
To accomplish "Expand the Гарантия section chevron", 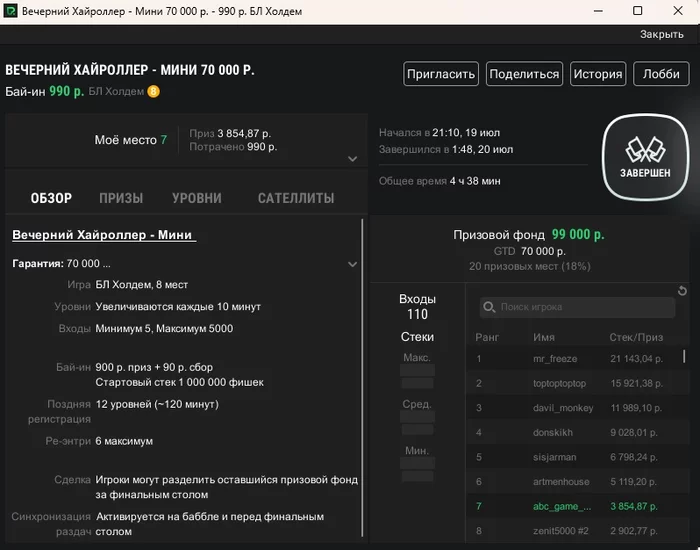I will click(352, 264).
